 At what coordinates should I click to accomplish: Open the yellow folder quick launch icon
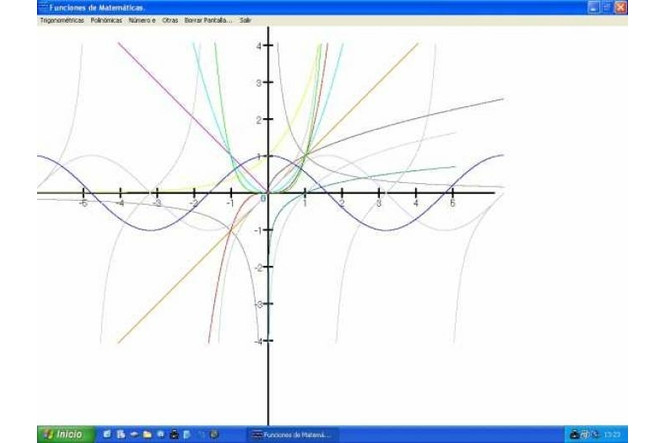147,434
